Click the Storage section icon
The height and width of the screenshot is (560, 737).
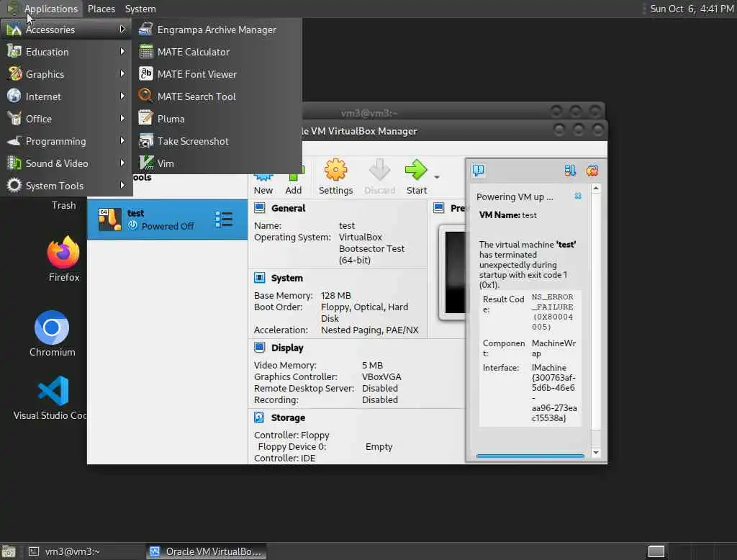point(259,417)
